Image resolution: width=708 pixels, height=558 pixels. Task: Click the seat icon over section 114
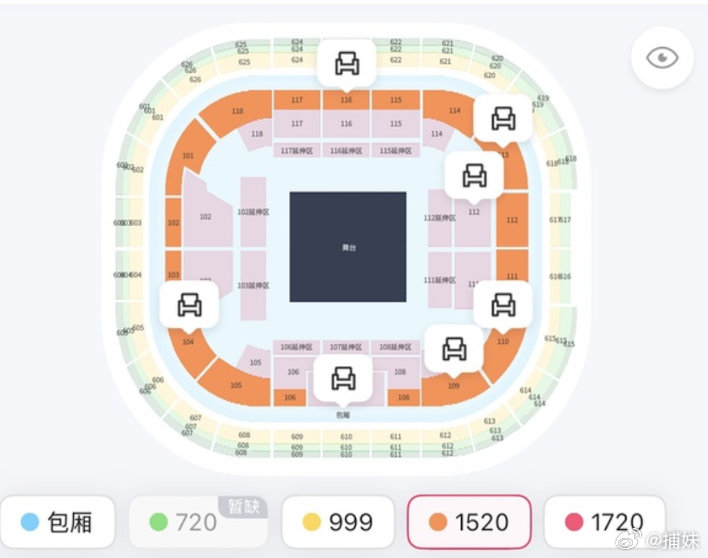click(503, 118)
